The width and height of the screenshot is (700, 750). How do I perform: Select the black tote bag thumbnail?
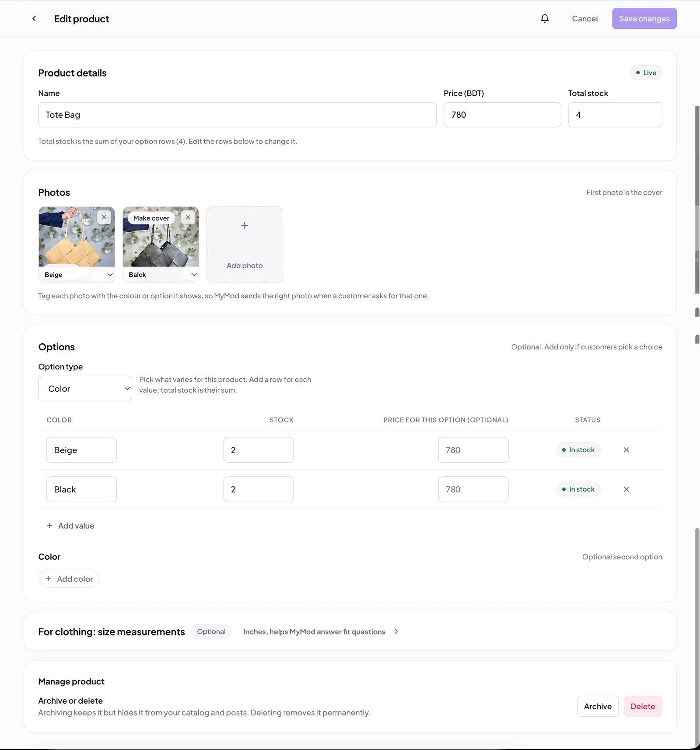click(161, 245)
